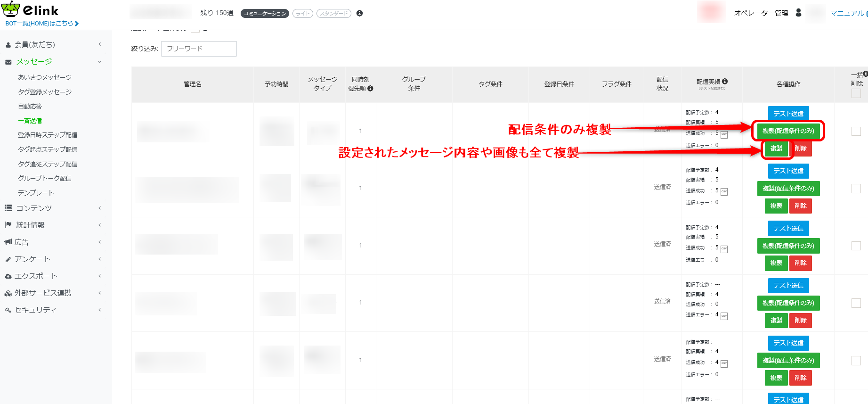The height and width of the screenshot is (404, 868).
Task: Click the plan info icon beside スタンダード
Action: coord(359,13)
